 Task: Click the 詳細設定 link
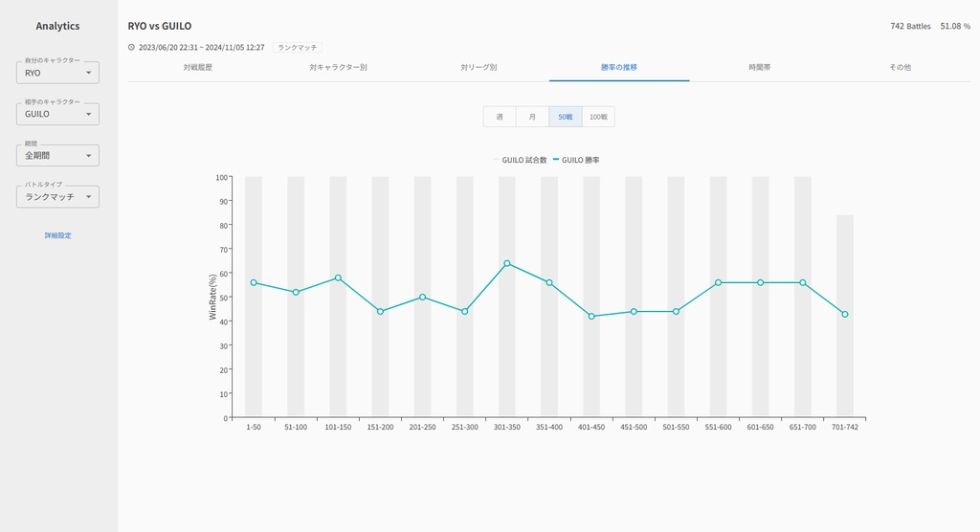click(x=57, y=235)
